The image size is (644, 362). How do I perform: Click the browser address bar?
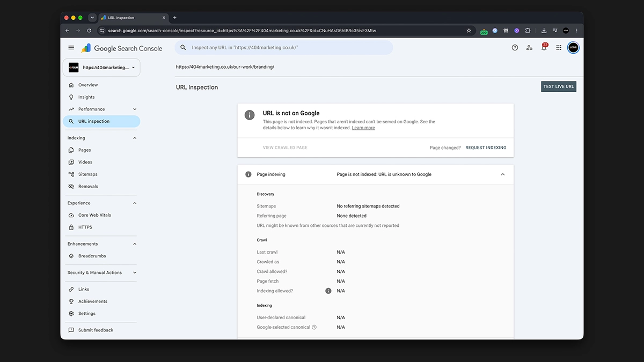tap(284, 31)
